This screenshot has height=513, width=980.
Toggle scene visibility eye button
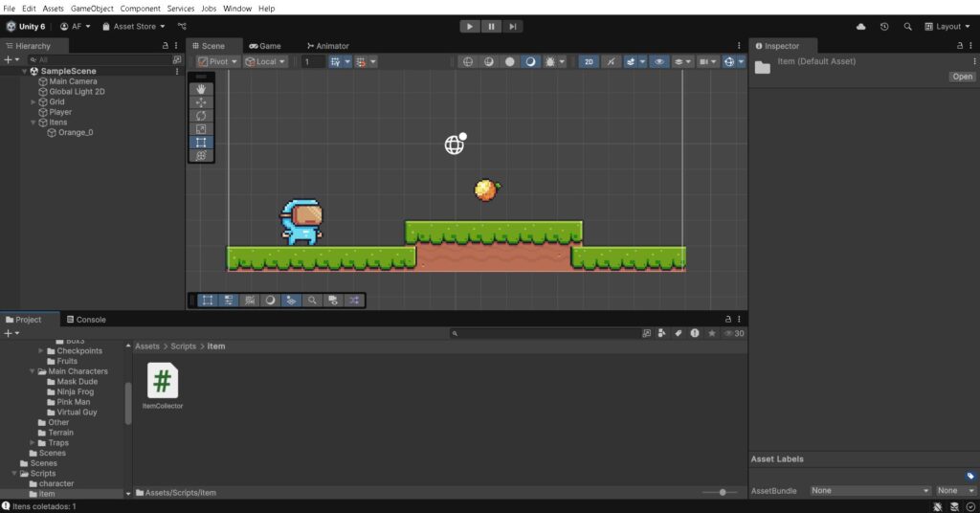pyautogui.click(x=658, y=61)
